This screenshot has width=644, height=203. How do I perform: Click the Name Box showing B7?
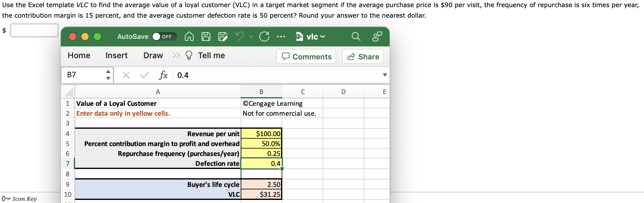[x=84, y=75]
